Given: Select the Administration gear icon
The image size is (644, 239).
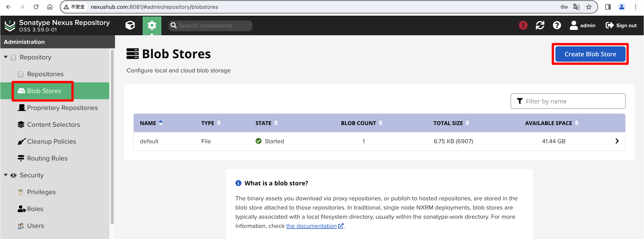Looking at the screenshot, I should pyautogui.click(x=152, y=25).
